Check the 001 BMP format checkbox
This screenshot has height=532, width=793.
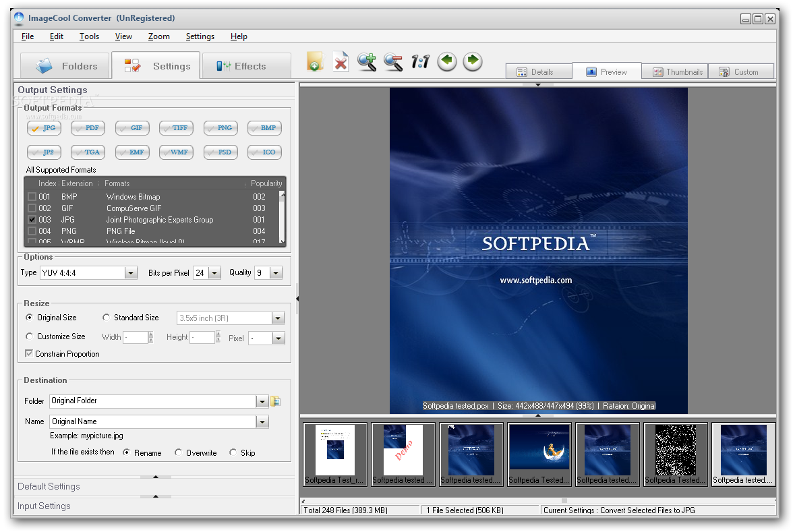click(32, 197)
